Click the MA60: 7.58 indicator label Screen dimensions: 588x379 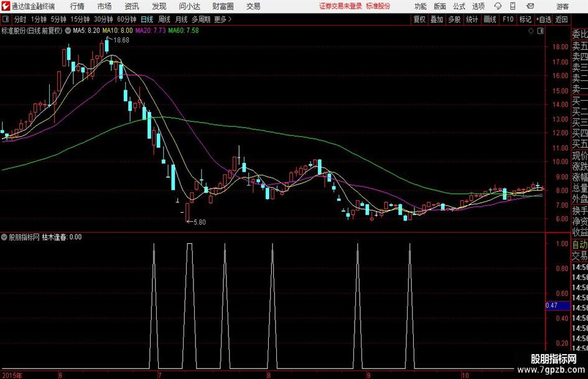point(184,30)
